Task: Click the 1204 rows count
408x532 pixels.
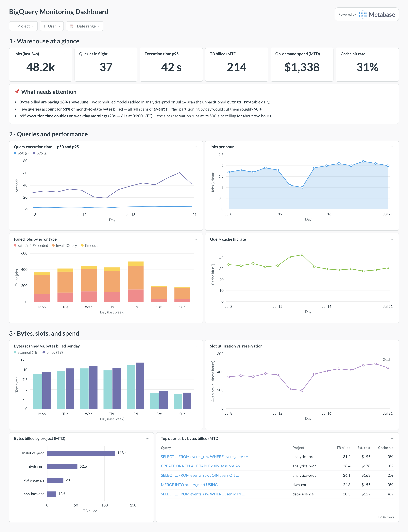Action: [x=386, y=517]
